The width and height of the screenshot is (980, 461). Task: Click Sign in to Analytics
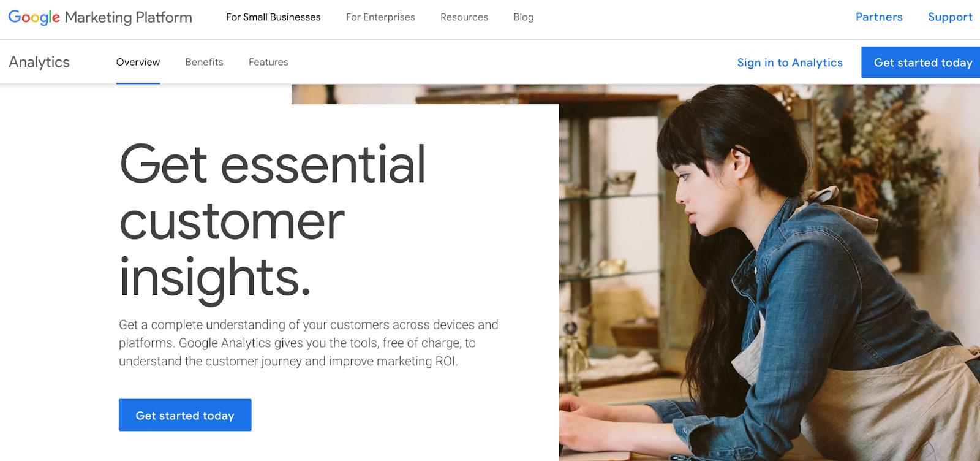pos(790,63)
